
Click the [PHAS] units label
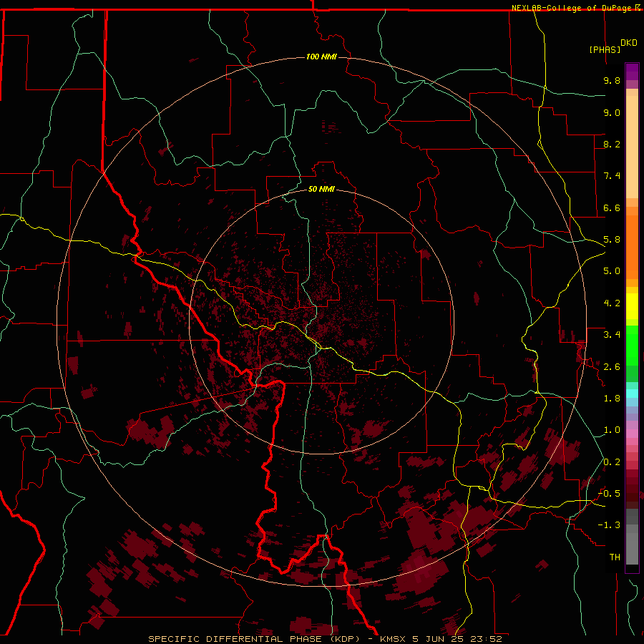(x=605, y=49)
